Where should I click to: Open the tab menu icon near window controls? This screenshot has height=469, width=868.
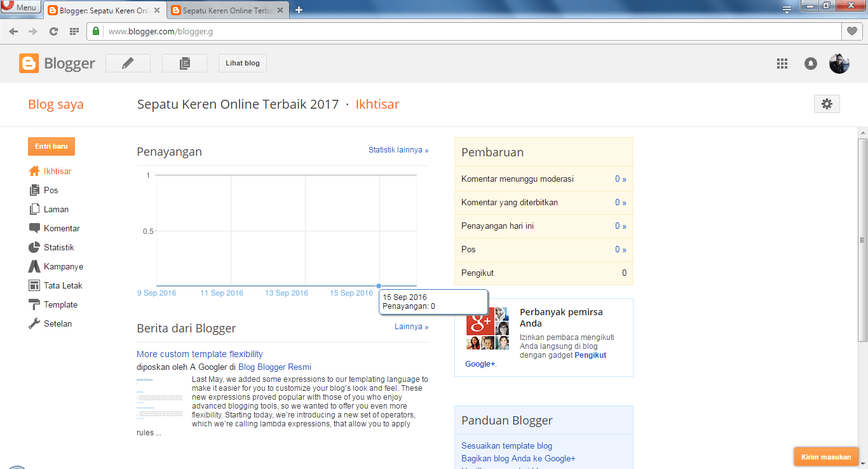(787, 9)
